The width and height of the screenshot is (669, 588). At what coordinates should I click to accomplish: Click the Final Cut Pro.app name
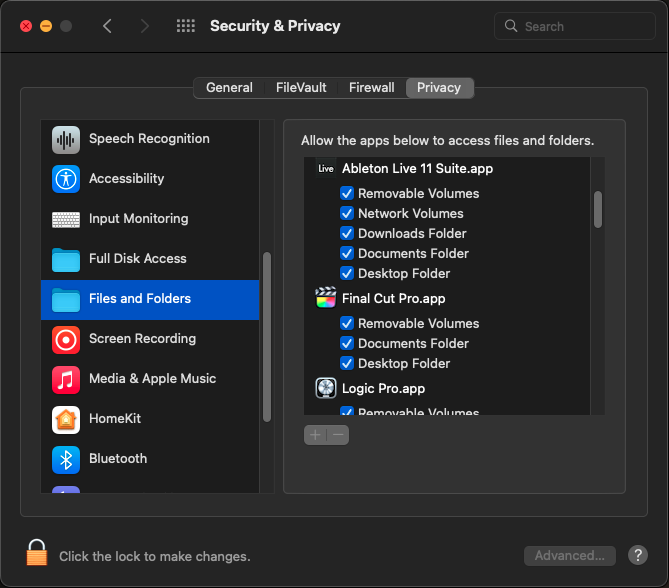393,299
